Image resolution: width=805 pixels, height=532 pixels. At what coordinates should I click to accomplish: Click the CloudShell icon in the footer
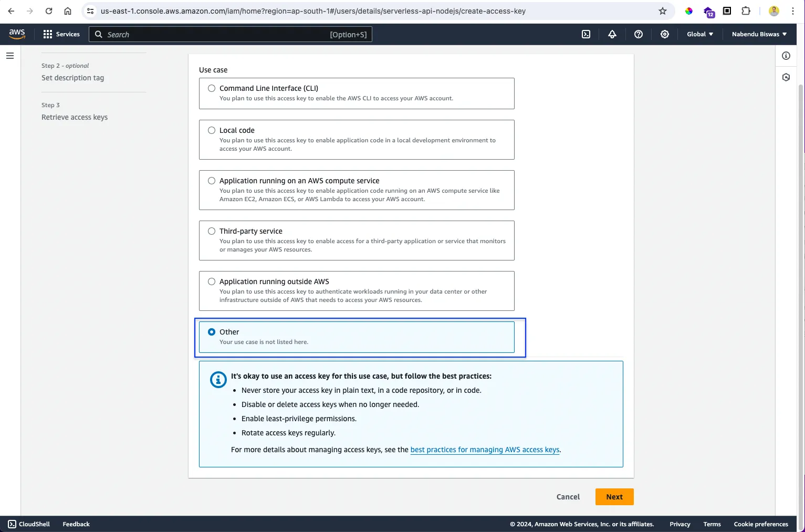point(12,524)
